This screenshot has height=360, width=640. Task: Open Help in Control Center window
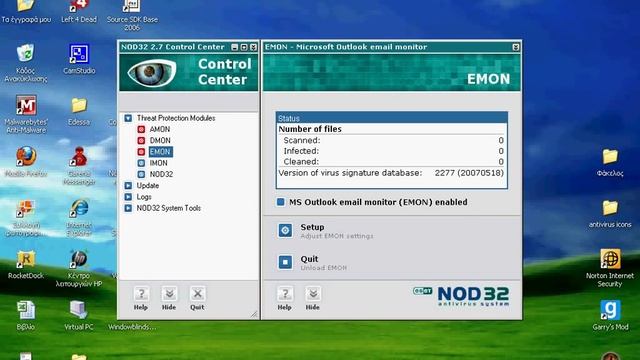(x=141, y=298)
